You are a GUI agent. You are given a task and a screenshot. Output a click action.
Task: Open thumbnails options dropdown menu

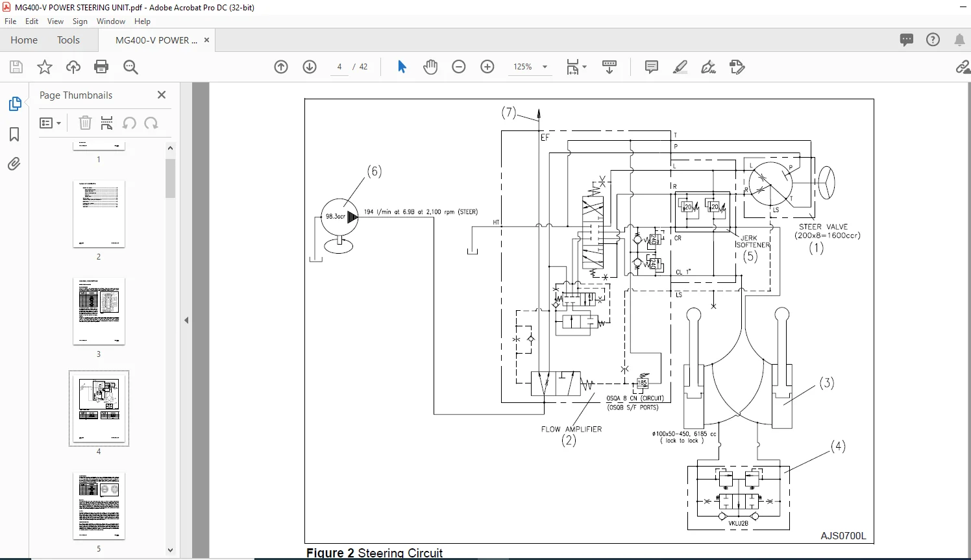tap(50, 123)
